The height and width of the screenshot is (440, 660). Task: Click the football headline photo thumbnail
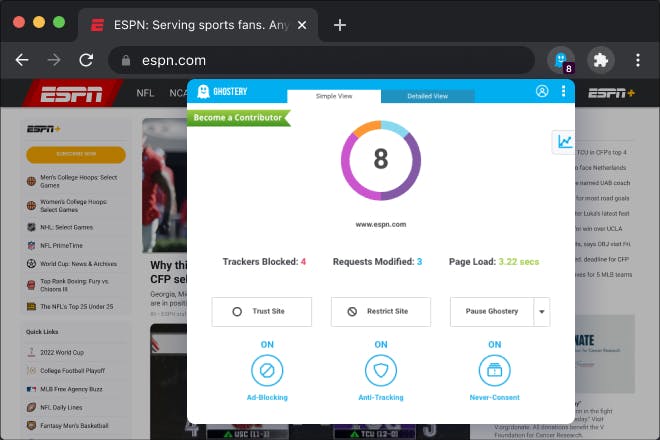point(165,185)
